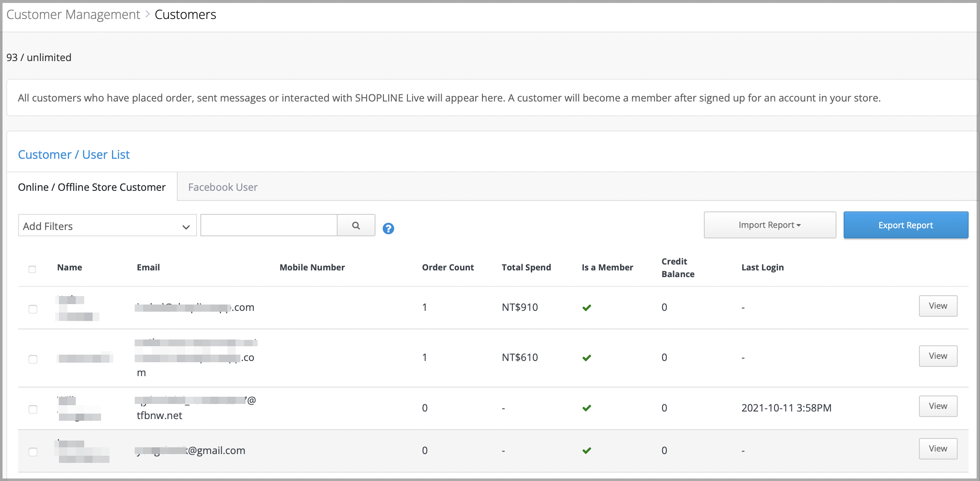This screenshot has height=481, width=980.
Task: View the customer last logged in 2021-10-11
Action: pyautogui.click(x=938, y=406)
